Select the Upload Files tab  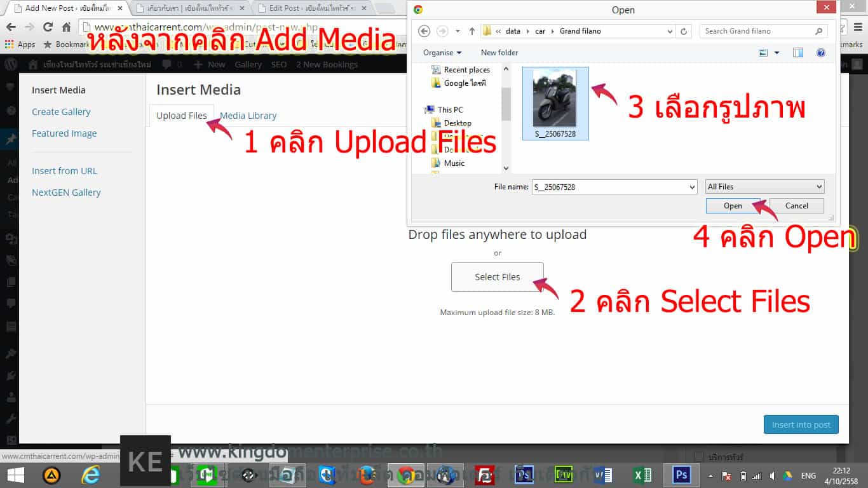click(x=181, y=116)
